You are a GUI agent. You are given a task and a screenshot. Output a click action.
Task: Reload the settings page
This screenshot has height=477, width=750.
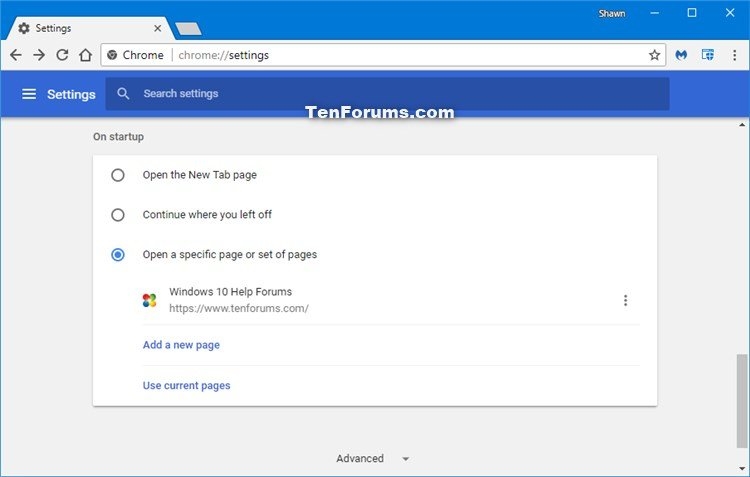[62, 55]
